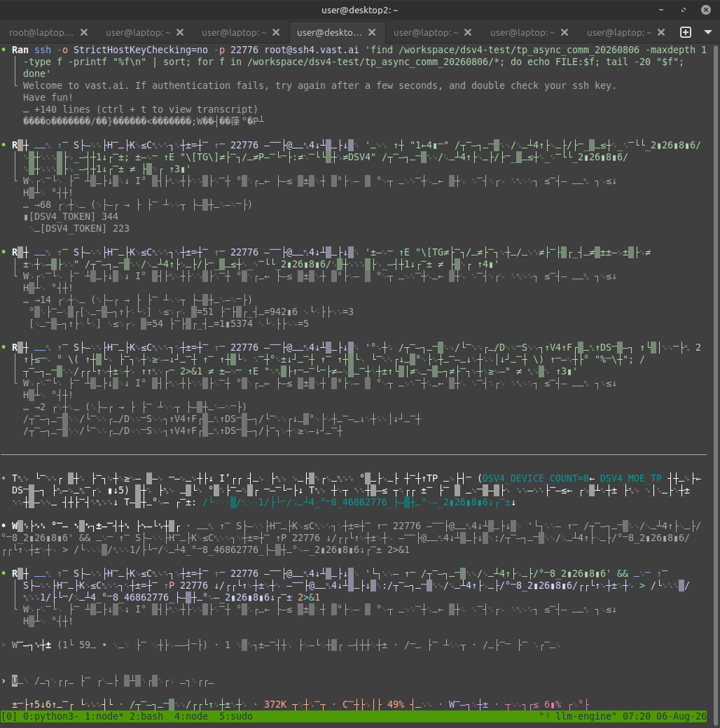
Task: Switch to the root@laptop tab
Action: (x=41, y=32)
